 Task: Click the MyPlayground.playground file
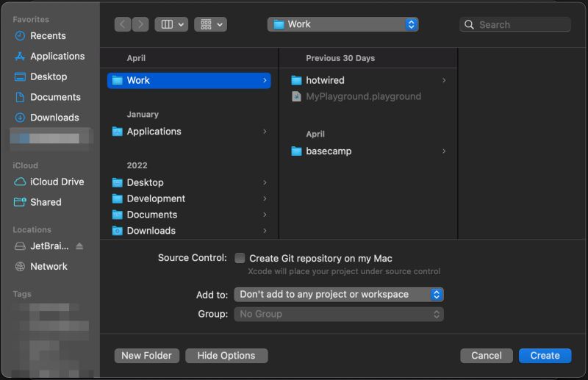click(x=368, y=96)
